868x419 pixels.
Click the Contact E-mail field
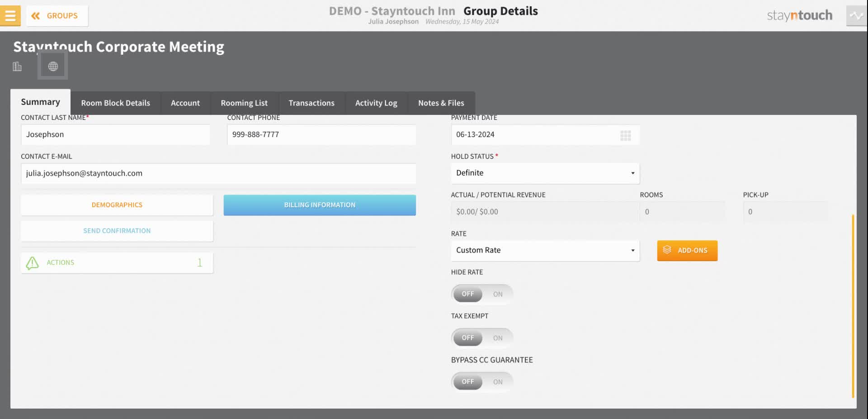pyautogui.click(x=218, y=174)
